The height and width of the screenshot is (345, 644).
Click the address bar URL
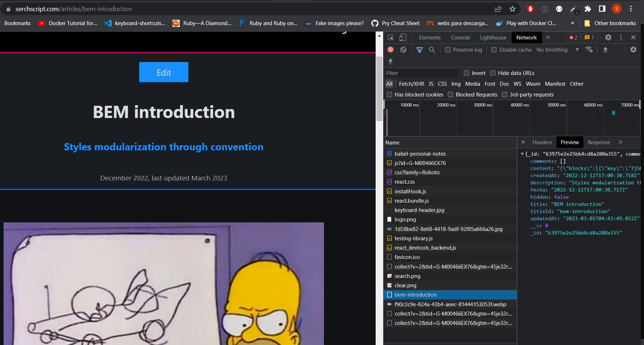point(74,9)
